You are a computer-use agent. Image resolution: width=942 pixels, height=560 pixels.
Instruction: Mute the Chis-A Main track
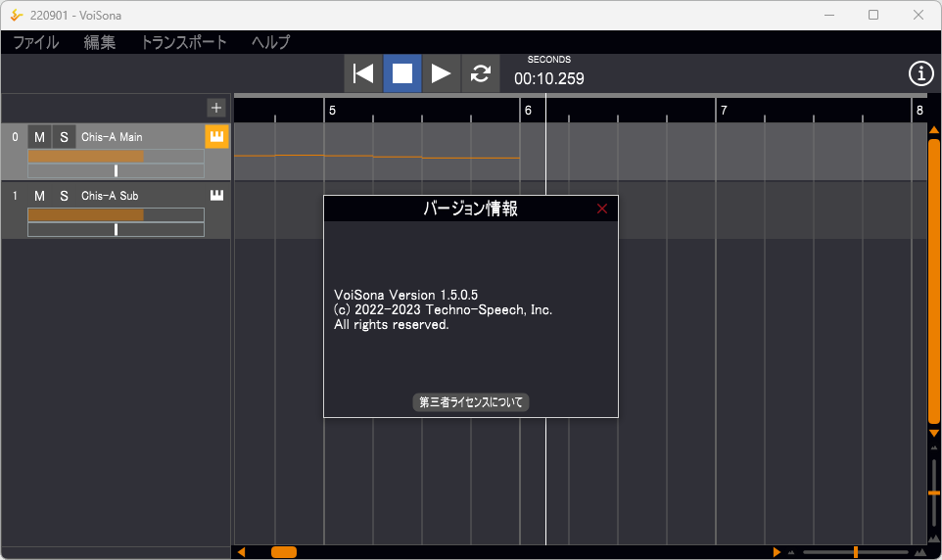(39, 137)
